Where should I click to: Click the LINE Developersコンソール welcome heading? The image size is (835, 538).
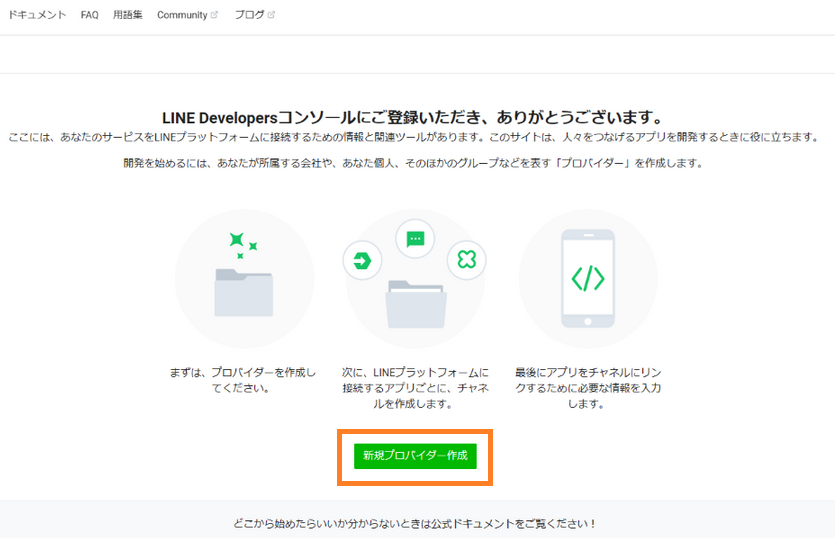413,117
